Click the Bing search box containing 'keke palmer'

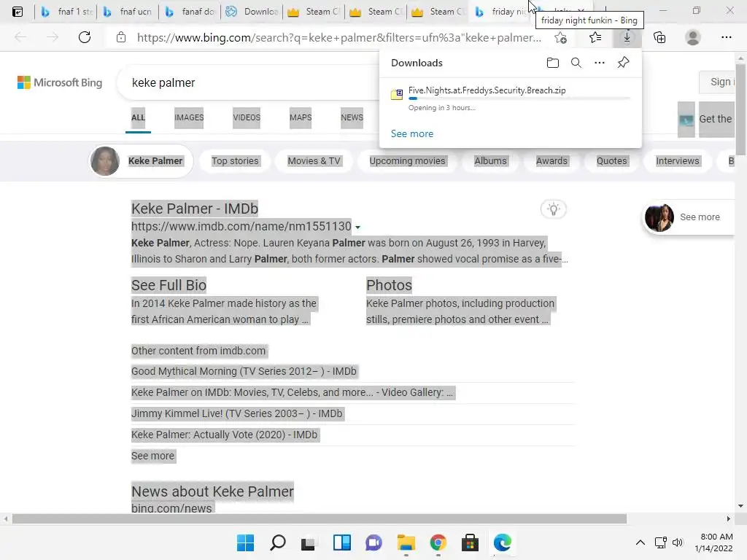pyautogui.click(x=248, y=83)
